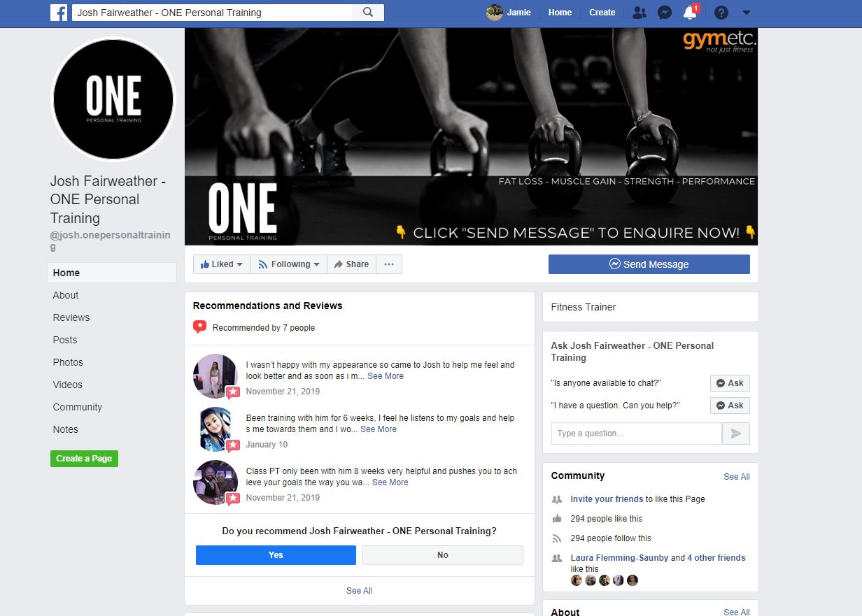
Task: Open the account menu dropdown arrow
Action: click(x=746, y=13)
